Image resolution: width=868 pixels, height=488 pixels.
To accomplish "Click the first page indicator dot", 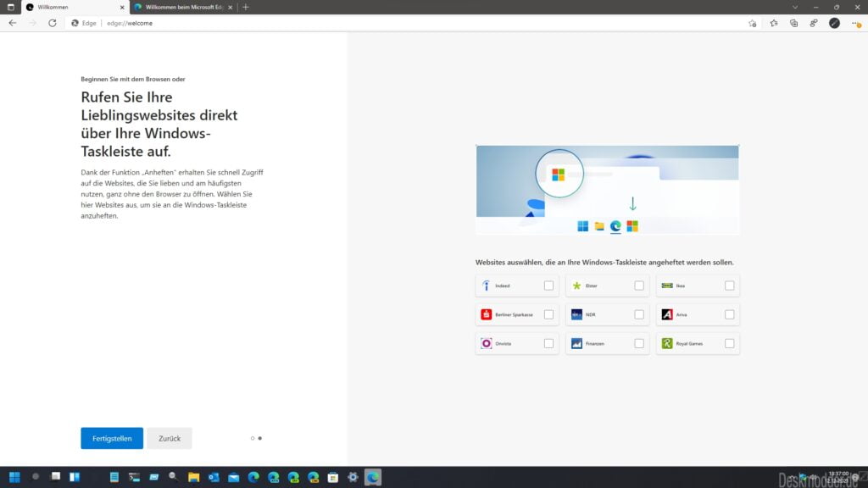I will point(253,438).
